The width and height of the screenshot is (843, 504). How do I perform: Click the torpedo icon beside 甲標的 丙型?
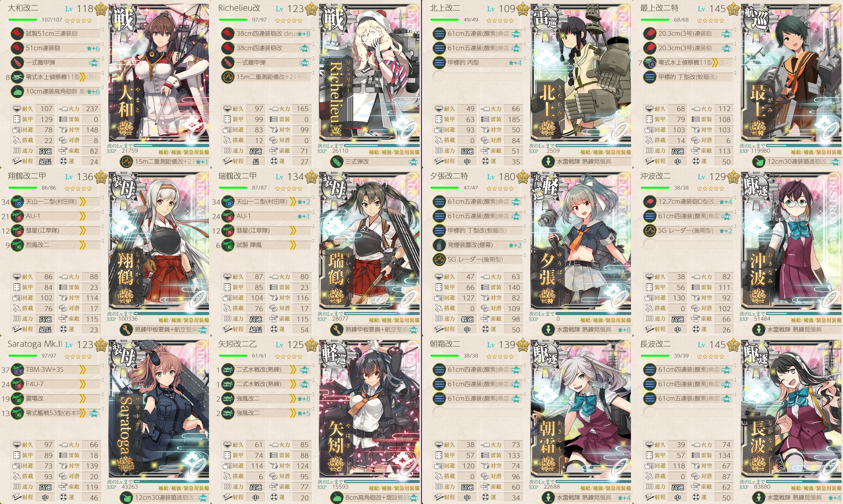[439, 62]
